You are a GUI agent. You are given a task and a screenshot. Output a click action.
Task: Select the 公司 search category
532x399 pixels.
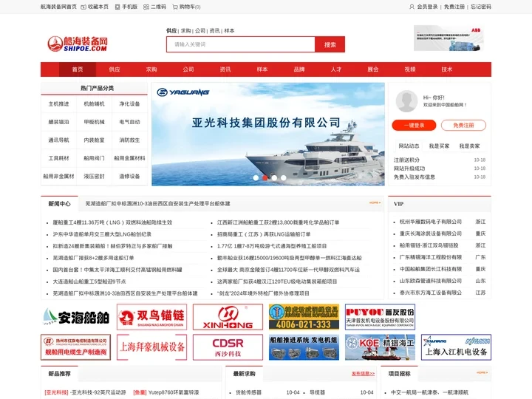pyautogui.click(x=200, y=30)
